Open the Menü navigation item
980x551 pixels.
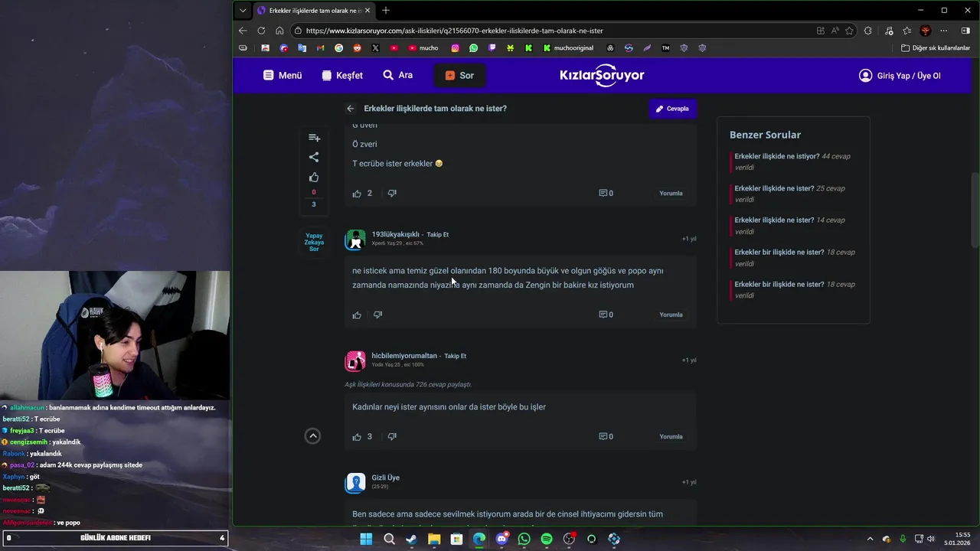[283, 76]
